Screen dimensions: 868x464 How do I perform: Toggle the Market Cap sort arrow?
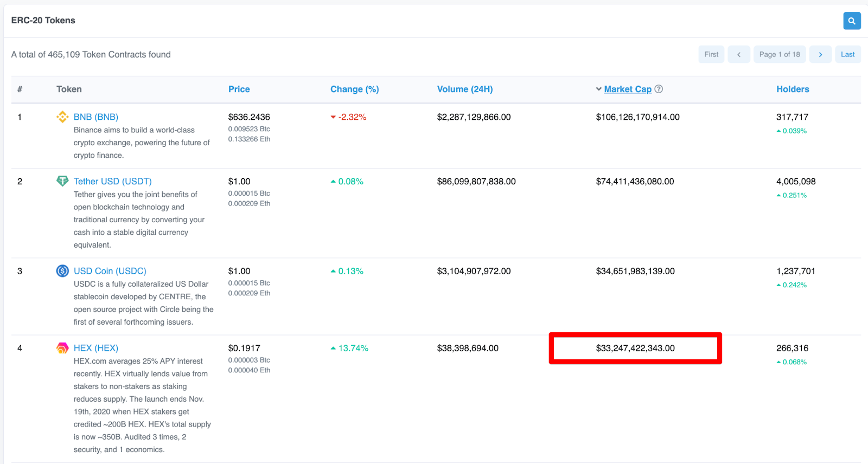point(599,89)
